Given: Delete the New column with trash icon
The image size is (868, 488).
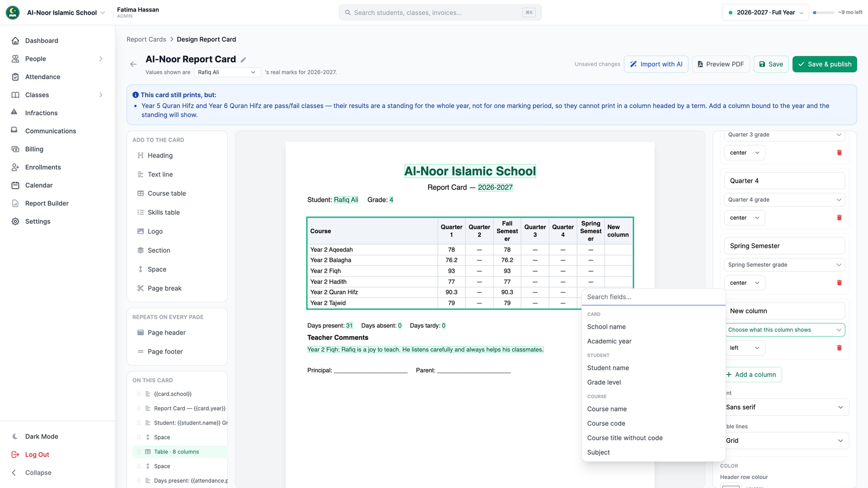Looking at the screenshot, I should pos(839,348).
